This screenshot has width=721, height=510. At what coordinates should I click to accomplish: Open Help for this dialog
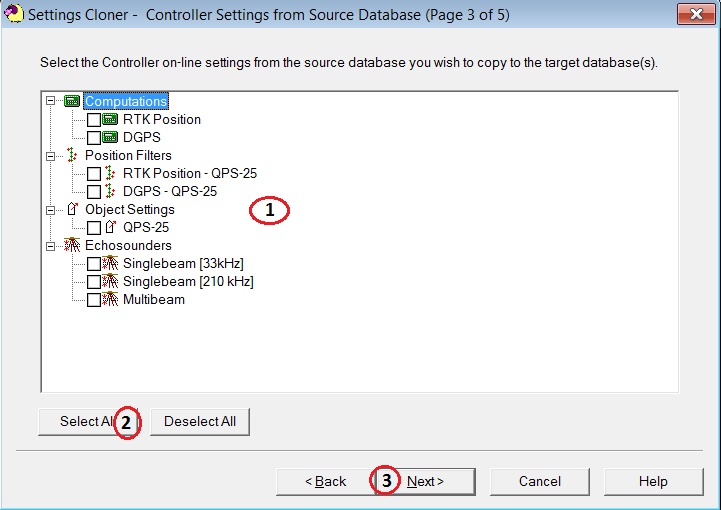click(653, 481)
